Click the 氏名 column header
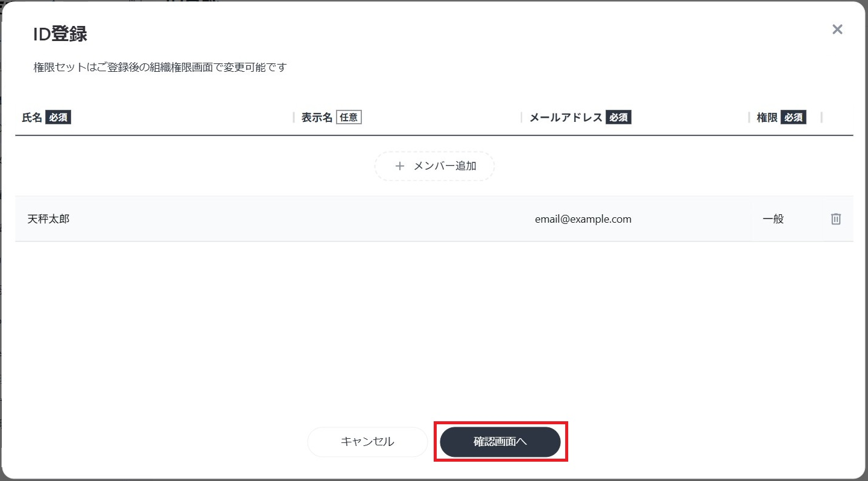The width and height of the screenshot is (868, 481). [31, 117]
